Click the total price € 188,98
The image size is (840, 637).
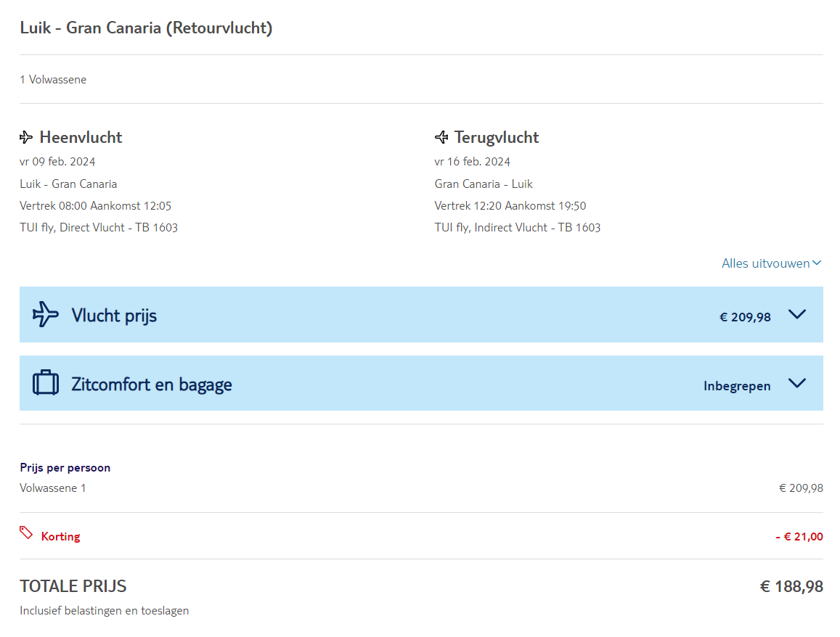[x=791, y=586]
